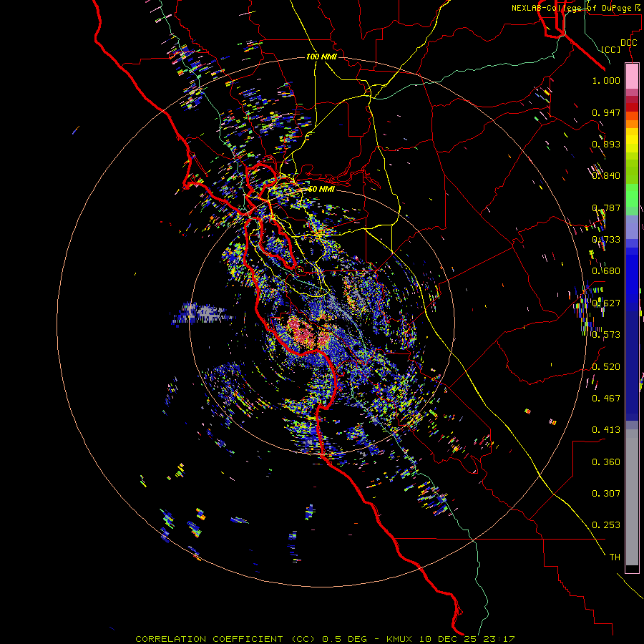The image size is (644, 644).
Task: Click the 0.413 scale value
Action: [606, 430]
